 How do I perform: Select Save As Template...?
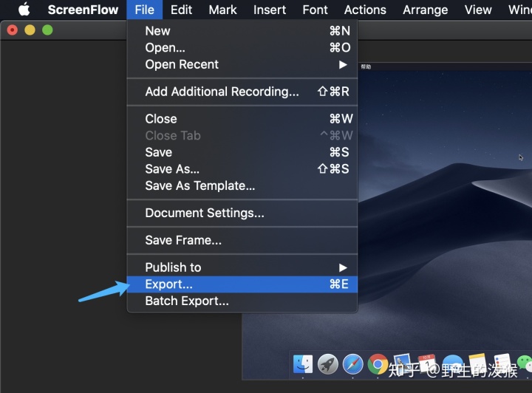point(242,186)
